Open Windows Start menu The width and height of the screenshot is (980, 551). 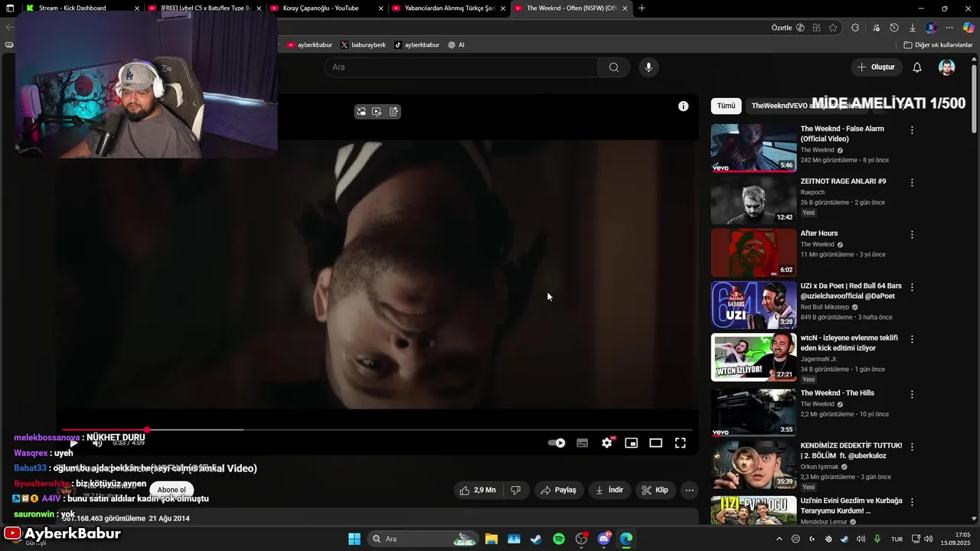pyautogui.click(x=354, y=539)
